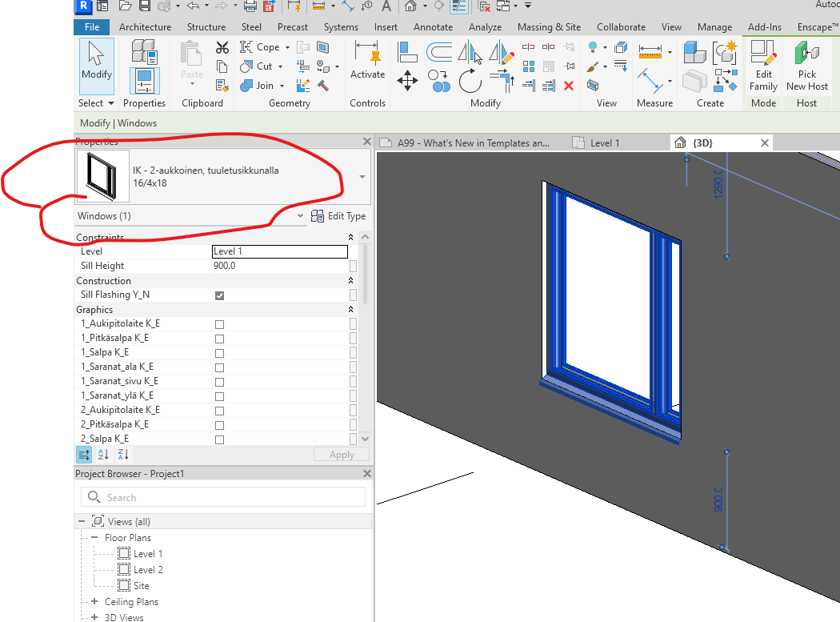Expand the Ceiling Plans tree node
Viewport: 840px width, 622px height.
96,601
